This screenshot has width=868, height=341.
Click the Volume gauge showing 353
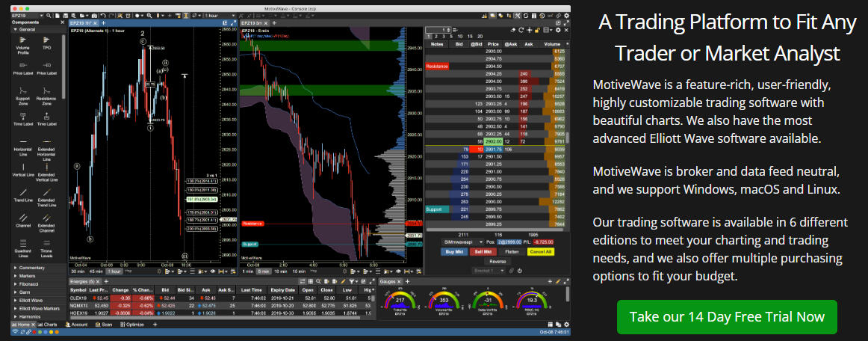444,301
